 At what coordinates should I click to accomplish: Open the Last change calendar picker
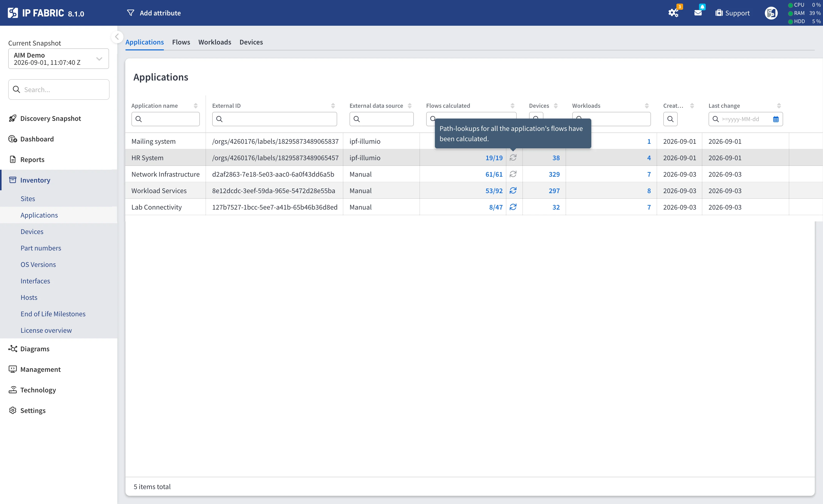click(x=776, y=119)
